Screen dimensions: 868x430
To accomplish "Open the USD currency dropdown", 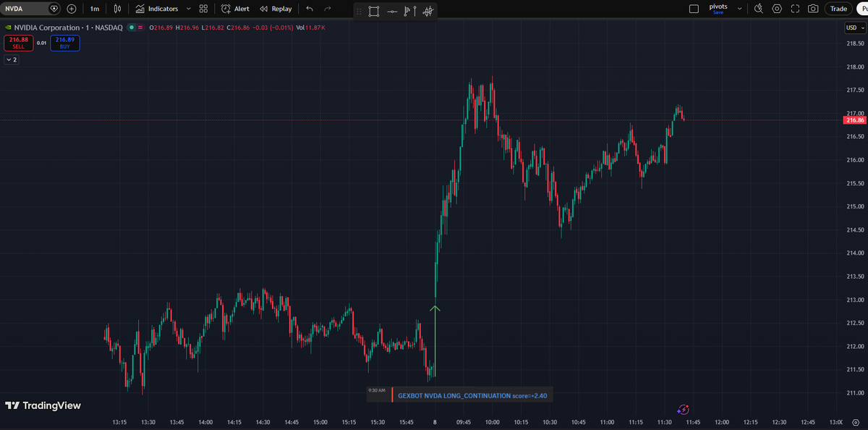I will [x=854, y=28].
